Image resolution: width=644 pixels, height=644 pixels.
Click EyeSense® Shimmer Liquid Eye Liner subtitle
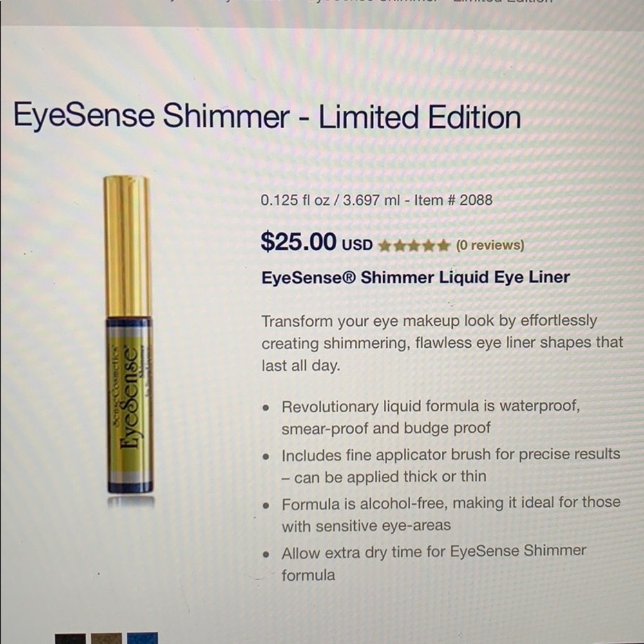click(x=415, y=278)
